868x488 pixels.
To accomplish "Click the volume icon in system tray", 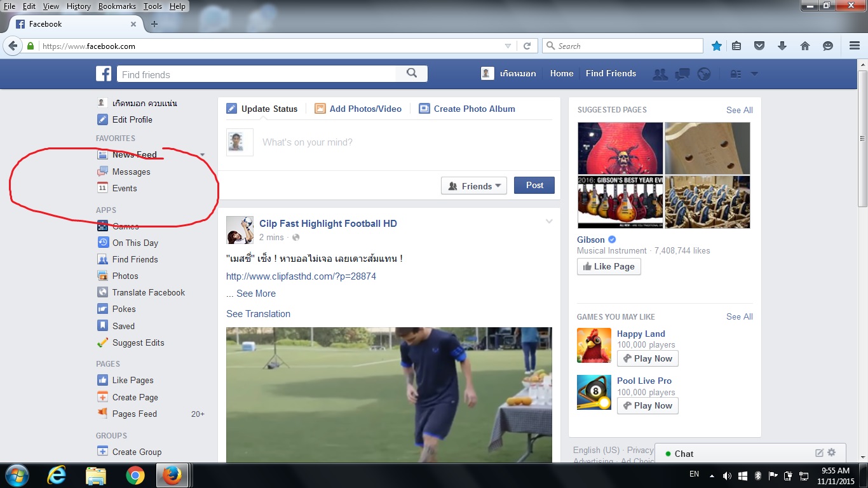I will pyautogui.click(x=727, y=475).
